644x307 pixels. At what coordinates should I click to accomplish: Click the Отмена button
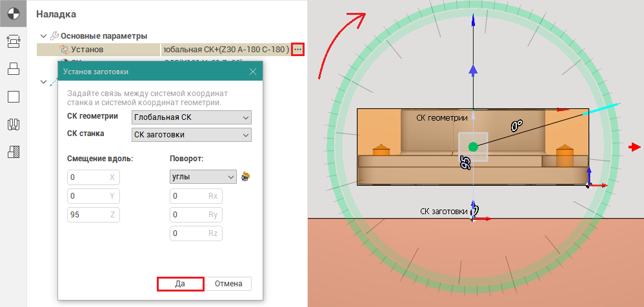coord(228,283)
